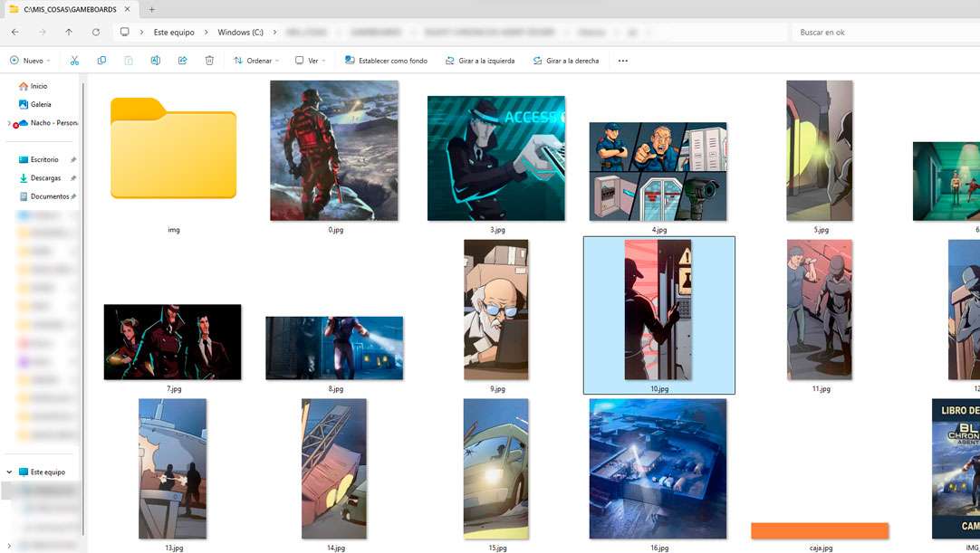Click the img folder name label
This screenshot has width=980, height=553.
pyautogui.click(x=174, y=230)
